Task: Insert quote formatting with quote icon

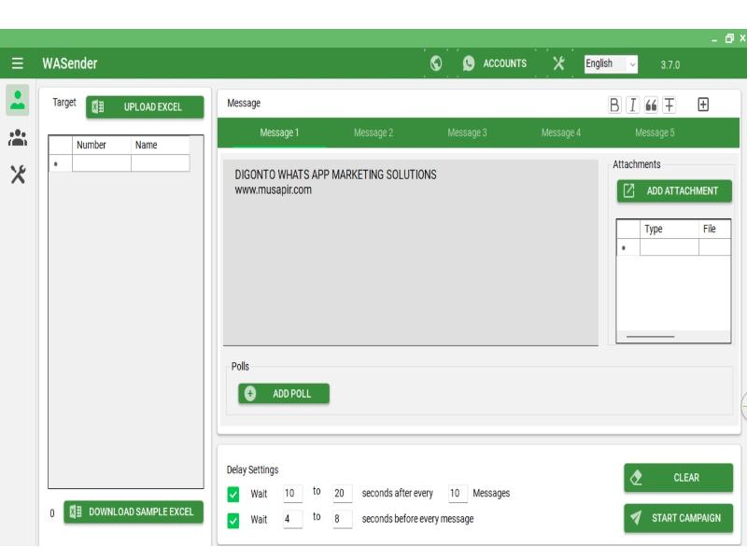Action: point(650,104)
